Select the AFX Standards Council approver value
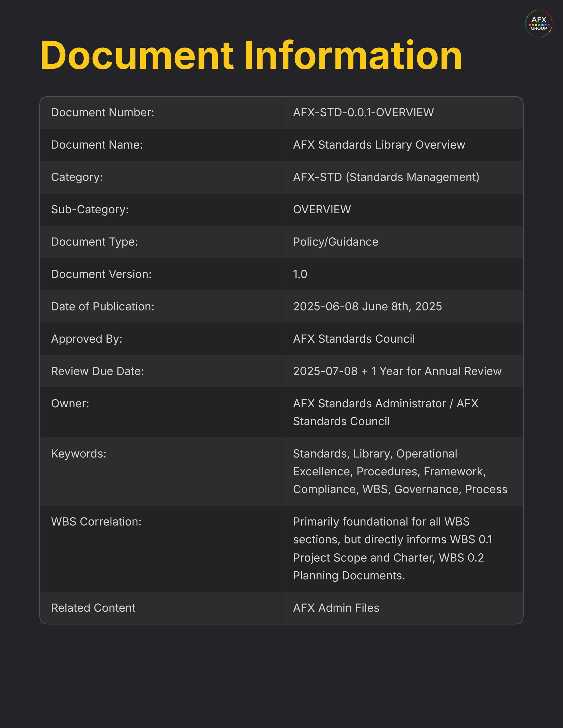Image resolution: width=563 pixels, height=728 pixels. 354,339
